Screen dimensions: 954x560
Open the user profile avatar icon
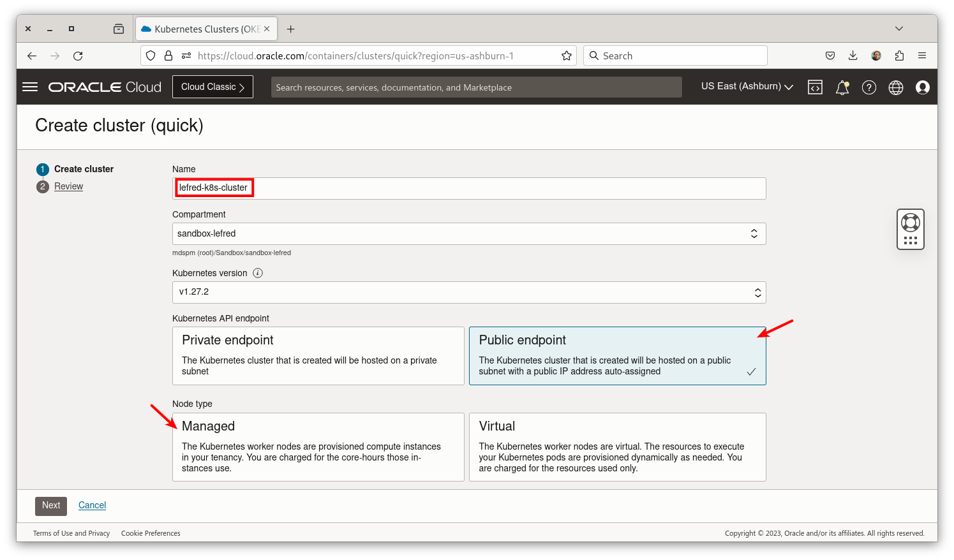(x=922, y=87)
